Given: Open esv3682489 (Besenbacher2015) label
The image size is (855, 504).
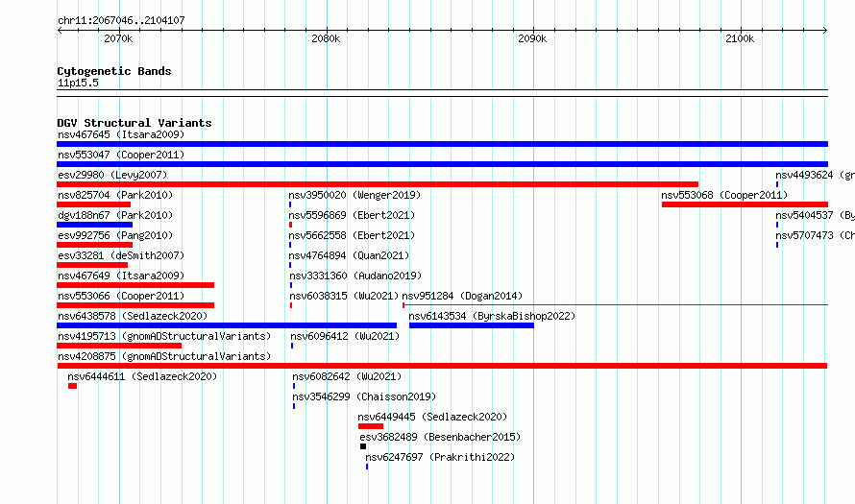Looking at the screenshot, I should click(x=440, y=437).
